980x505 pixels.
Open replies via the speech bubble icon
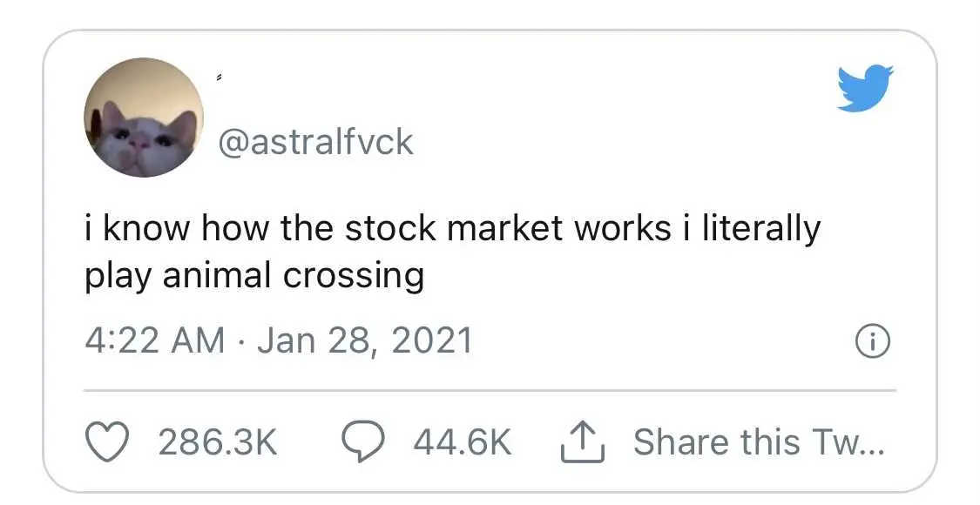click(x=363, y=442)
